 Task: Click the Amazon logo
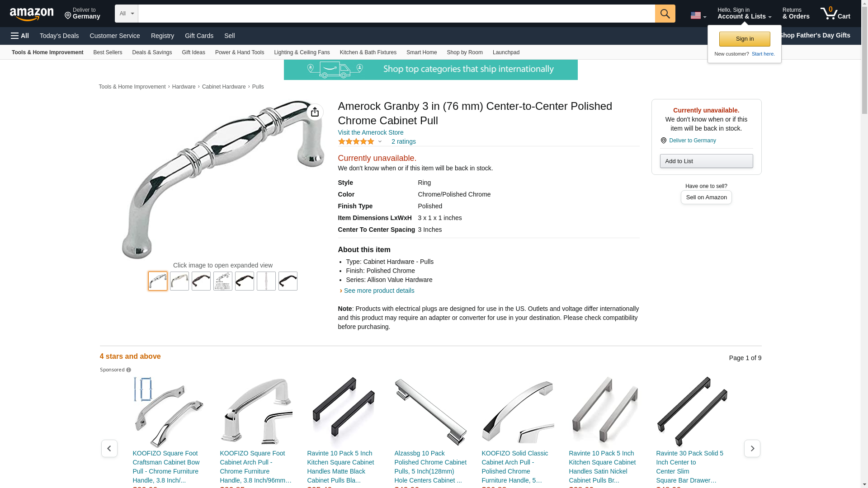point(32,14)
